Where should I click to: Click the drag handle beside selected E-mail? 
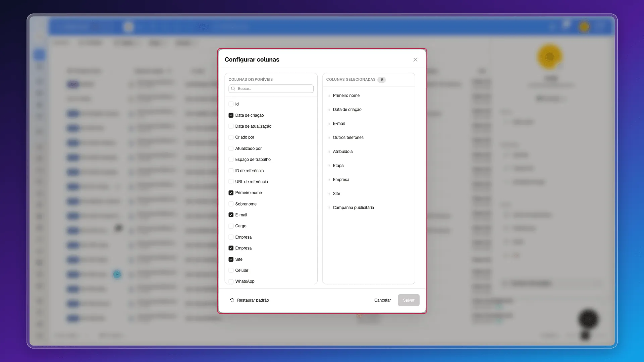(329, 124)
